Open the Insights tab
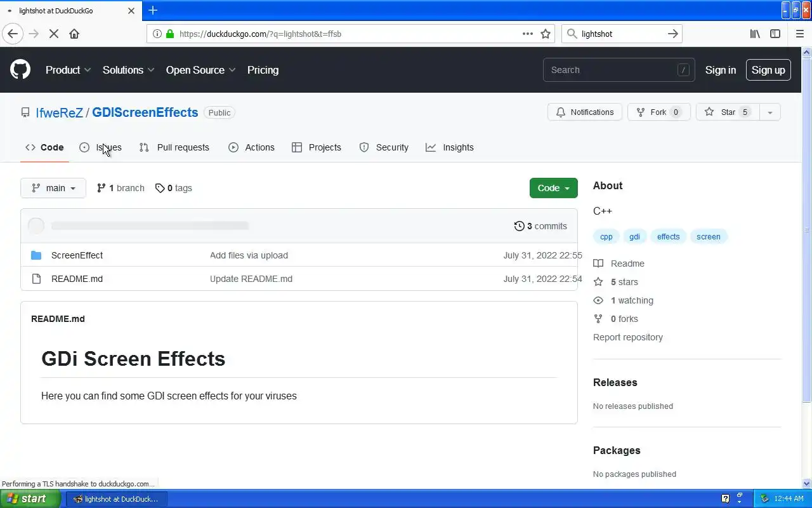The image size is (812, 508). pos(450,147)
